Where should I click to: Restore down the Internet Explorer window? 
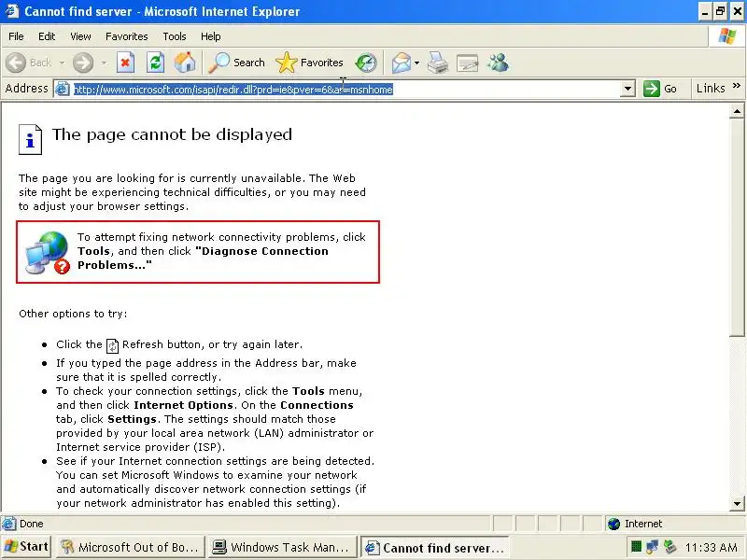coord(720,11)
